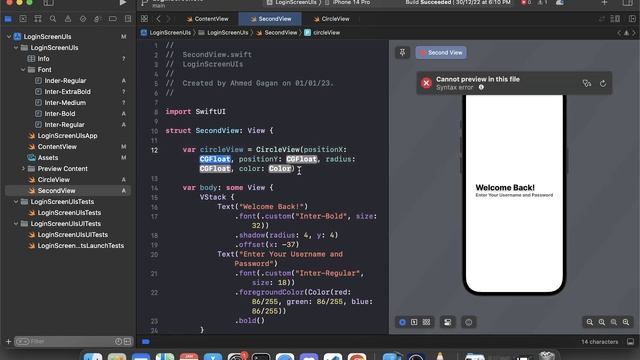Open the Test navigator diamond icon

pyautogui.click(x=83, y=19)
